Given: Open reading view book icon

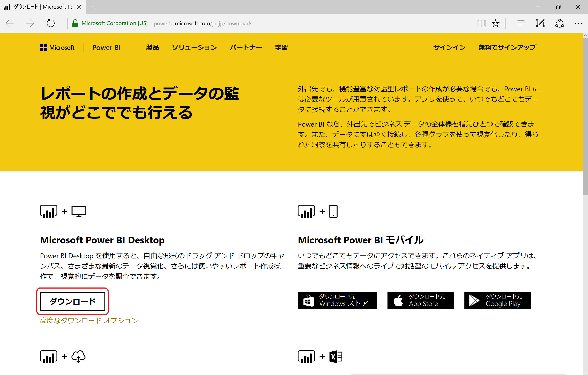Looking at the screenshot, I should click(x=482, y=23).
